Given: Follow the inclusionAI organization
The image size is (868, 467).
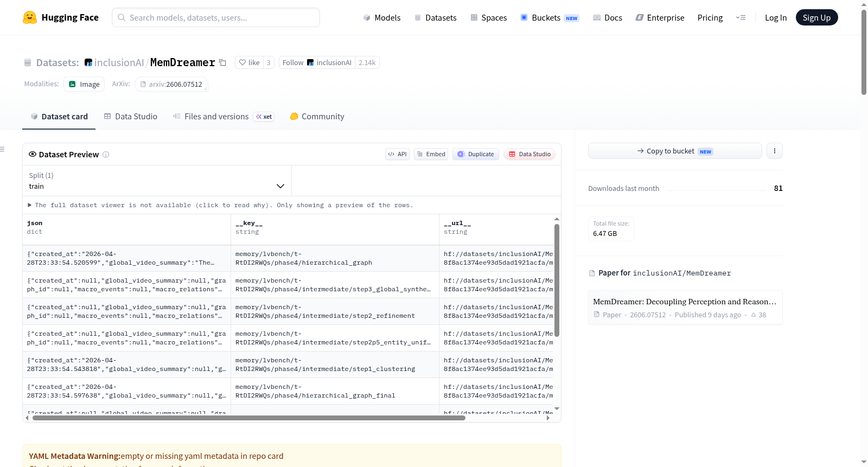Looking at the screenshot, I should click(317, 62).
